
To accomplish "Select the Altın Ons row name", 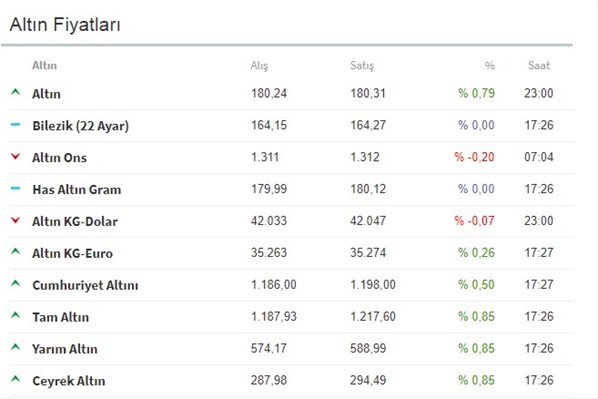I will pyautogui.click(x=59, y=158).
